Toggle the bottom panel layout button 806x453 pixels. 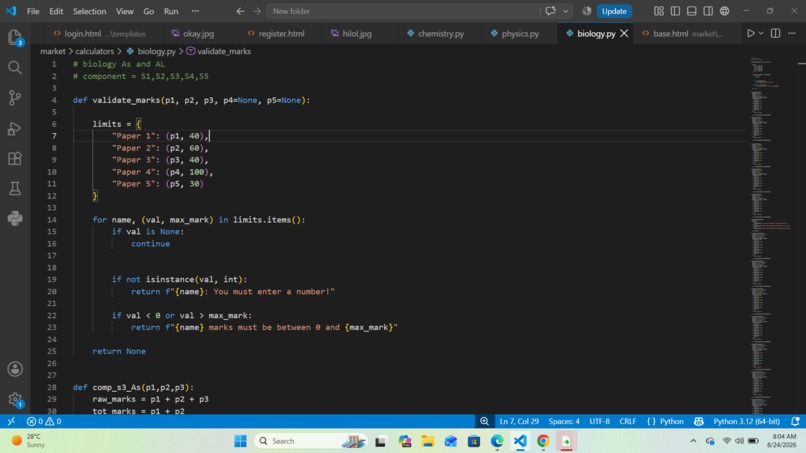[x=692, y=11]
